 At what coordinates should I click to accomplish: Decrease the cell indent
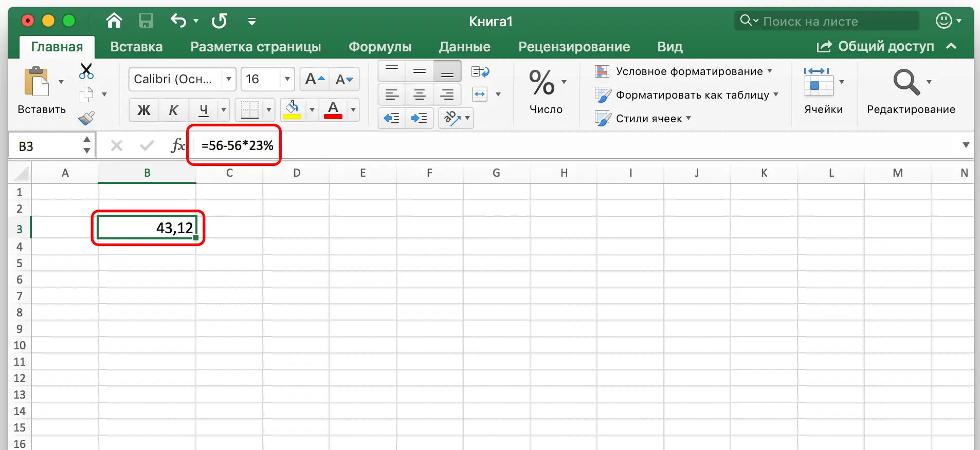pyautogui.click(x=392, y=118)
